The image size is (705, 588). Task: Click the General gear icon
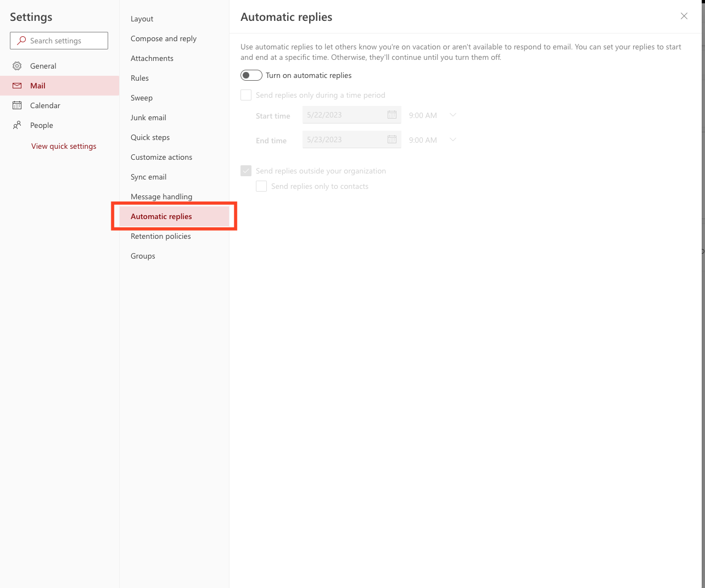(x=17, y=66)
